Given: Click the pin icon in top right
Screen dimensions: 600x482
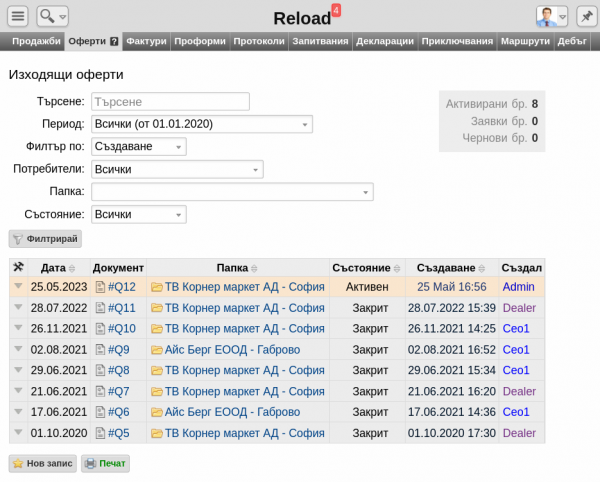Looking at the screenshot, I should [585, 16].
